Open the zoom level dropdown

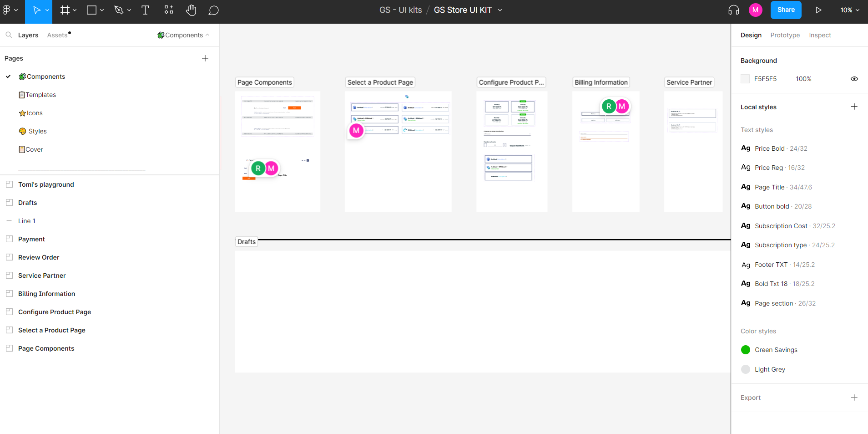click(x=849, y=10)
